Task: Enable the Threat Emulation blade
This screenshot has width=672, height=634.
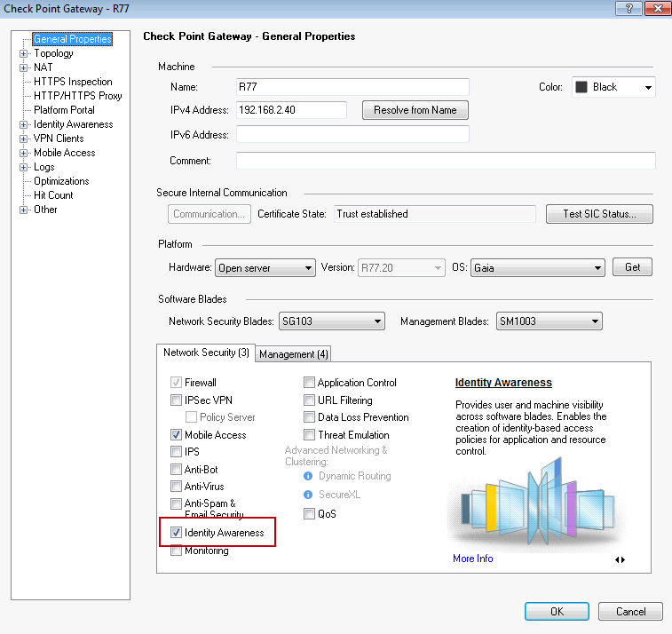Action: click(x=309, y=435)
